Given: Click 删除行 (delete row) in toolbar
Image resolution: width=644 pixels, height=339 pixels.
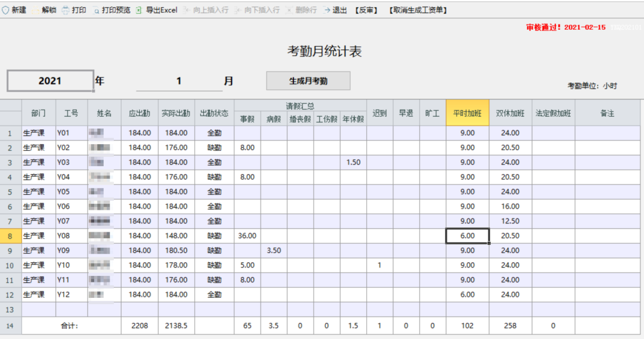Looking at the screenshot, I should [302, 10].
